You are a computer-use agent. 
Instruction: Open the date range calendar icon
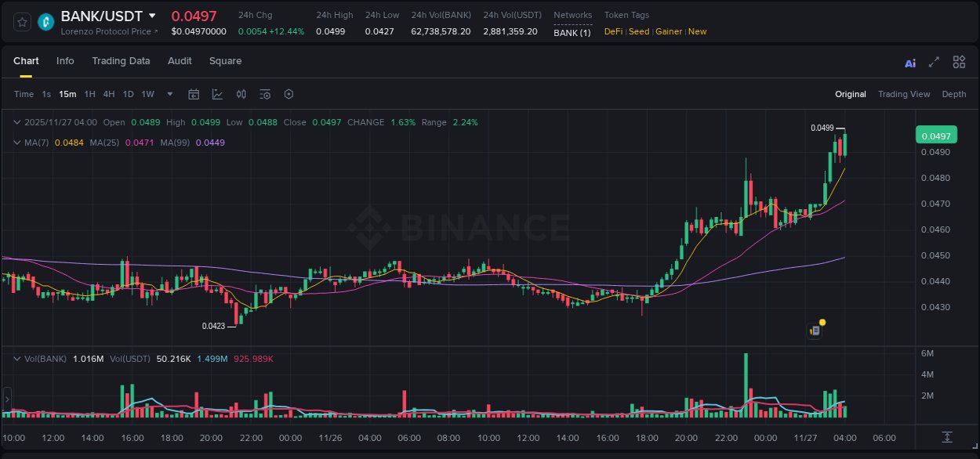pyautogui.click(x=194, y=94)
